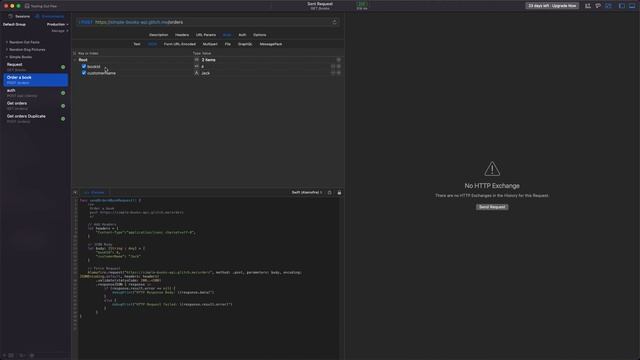Click the sync icon in the top toolbar

point(608,6)
